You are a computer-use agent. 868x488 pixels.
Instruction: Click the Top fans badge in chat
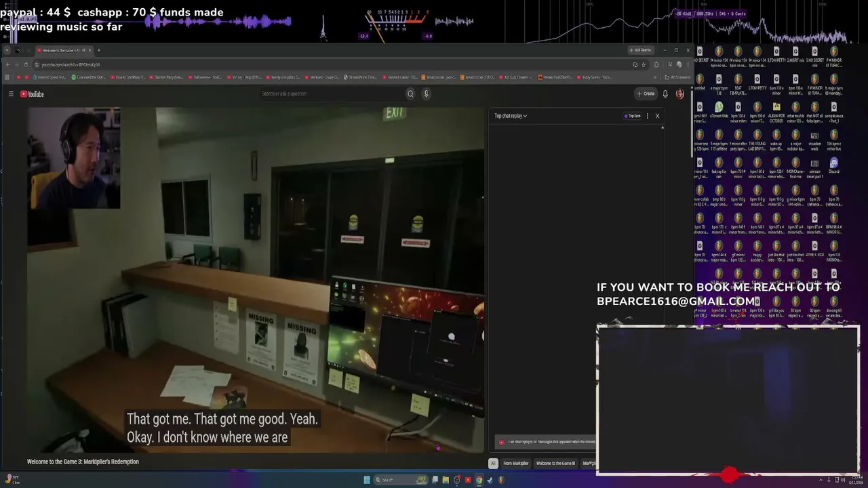(633, 116)
